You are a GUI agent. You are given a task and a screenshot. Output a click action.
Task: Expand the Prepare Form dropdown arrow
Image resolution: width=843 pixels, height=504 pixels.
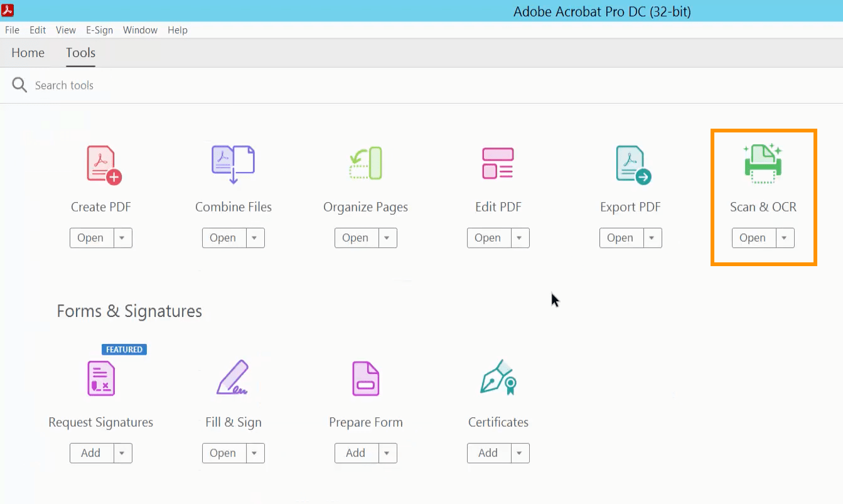coord(387,453)
